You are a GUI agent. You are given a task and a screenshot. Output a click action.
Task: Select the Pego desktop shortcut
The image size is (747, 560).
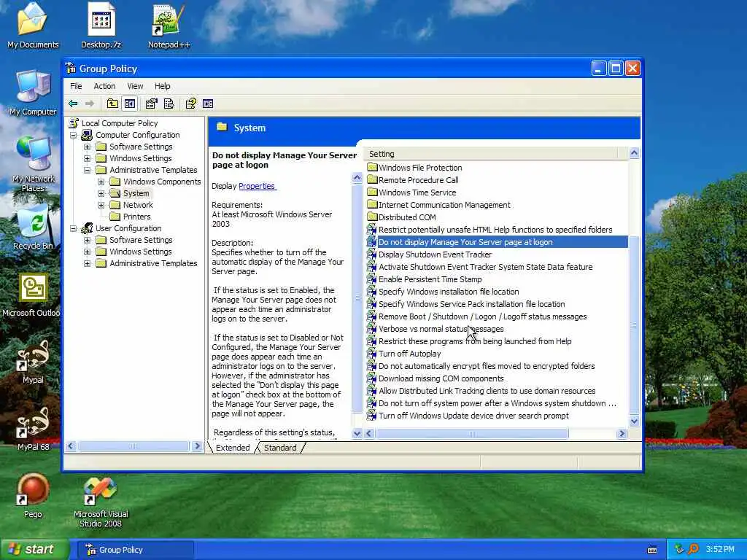pyautogui.click(x=33, y=496)
